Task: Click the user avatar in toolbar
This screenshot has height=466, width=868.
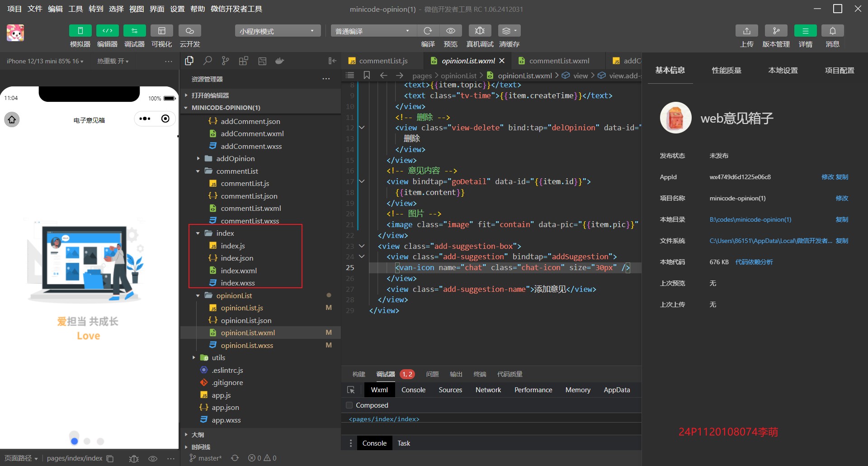Action: pos(15,33)
